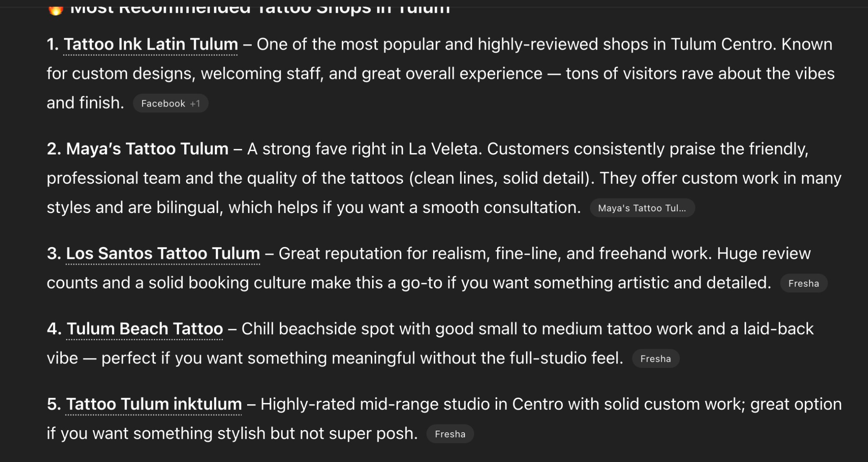
Task: Open the "Los Santos Tattoo Tulum" link
Action: click(163, 253)
